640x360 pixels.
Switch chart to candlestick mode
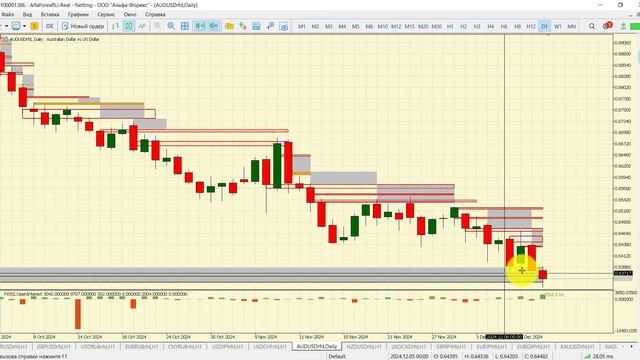click(129, 26)
